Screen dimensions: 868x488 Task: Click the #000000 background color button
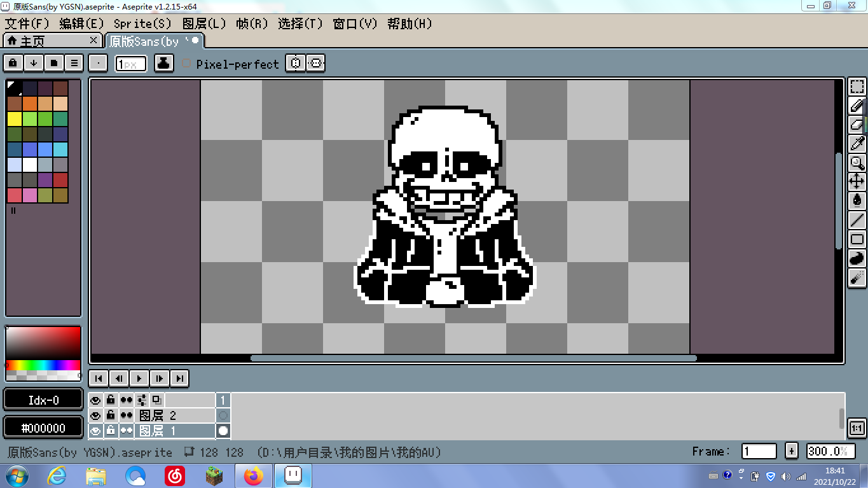(43, 428)
